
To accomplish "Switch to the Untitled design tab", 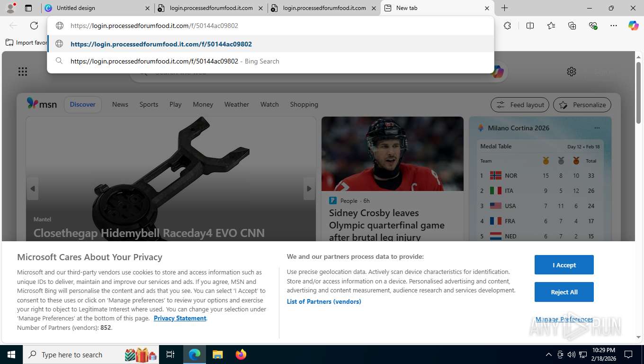I will [97, 8].
